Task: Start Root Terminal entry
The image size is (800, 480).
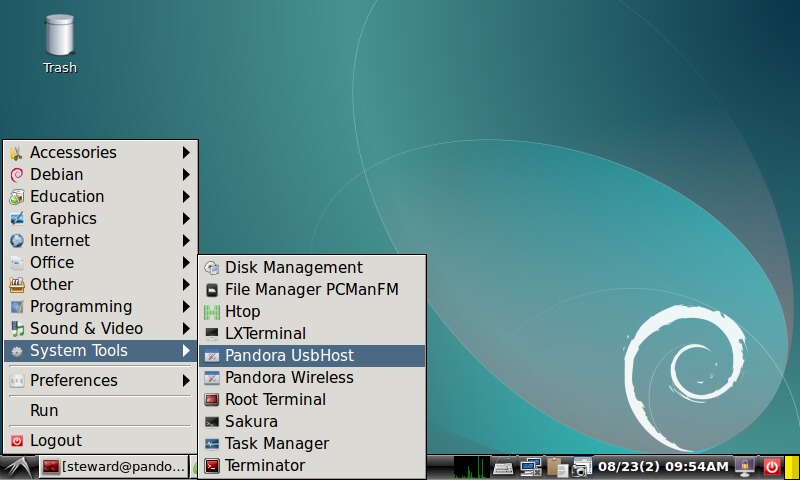Action: (x=312, y=399)
